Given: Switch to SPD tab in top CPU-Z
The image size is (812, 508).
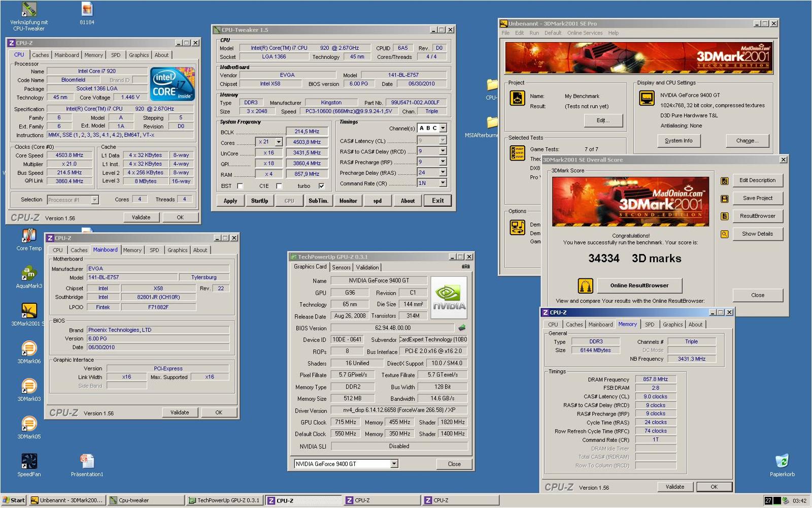Looking at the screenshot, I should coord(116,55).
